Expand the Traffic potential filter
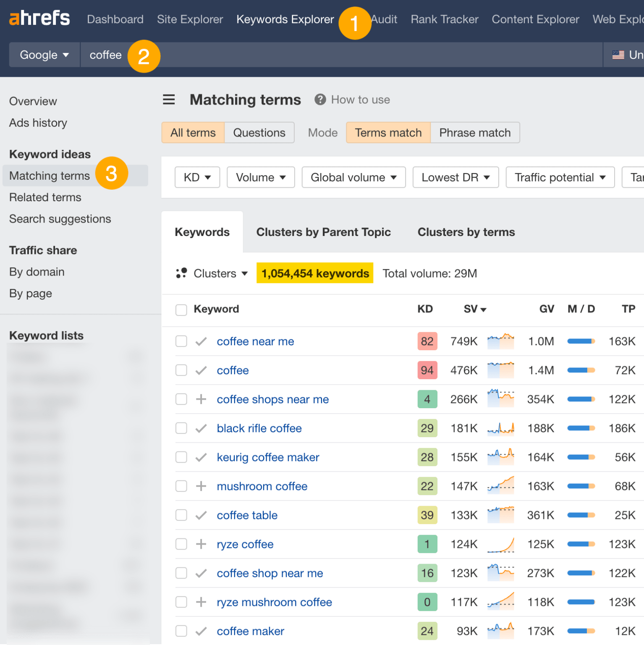Screen dimensions: 644x645 [x=560, y=177]
